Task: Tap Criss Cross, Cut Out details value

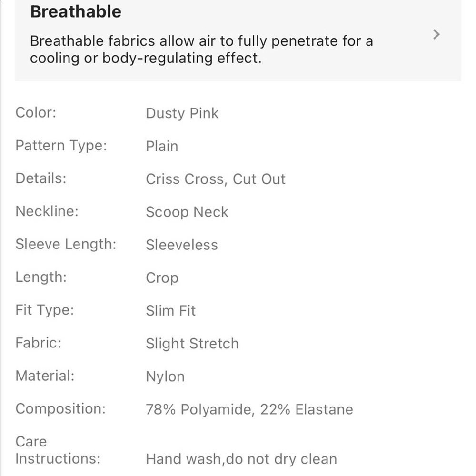Action: coord(215,179)
